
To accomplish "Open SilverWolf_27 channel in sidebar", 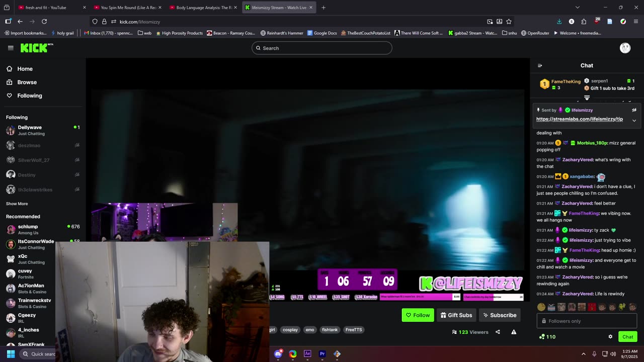I will point(43,160).
